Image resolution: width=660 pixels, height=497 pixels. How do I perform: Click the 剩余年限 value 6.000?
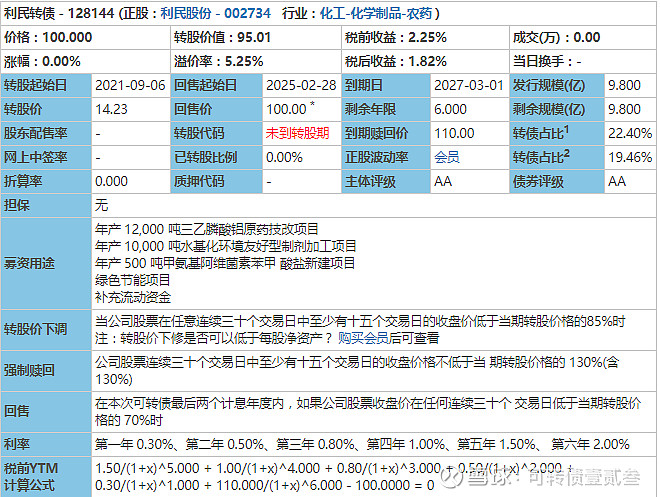tap(450, 109)
